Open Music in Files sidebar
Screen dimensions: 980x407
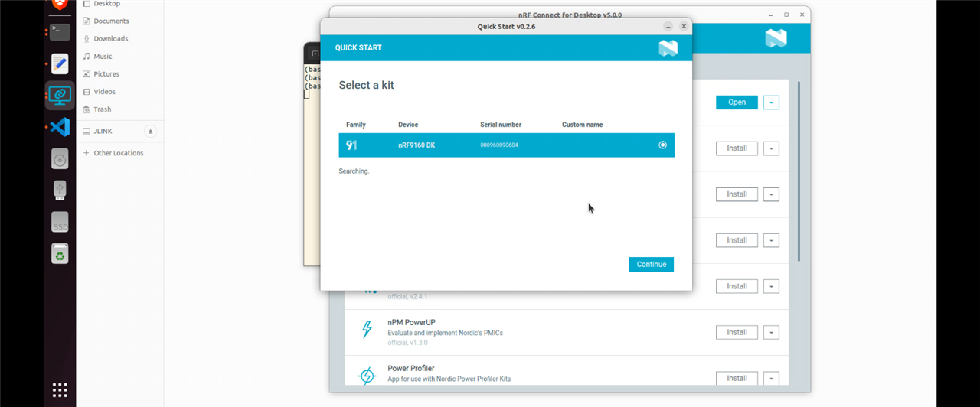click(103, 56)
